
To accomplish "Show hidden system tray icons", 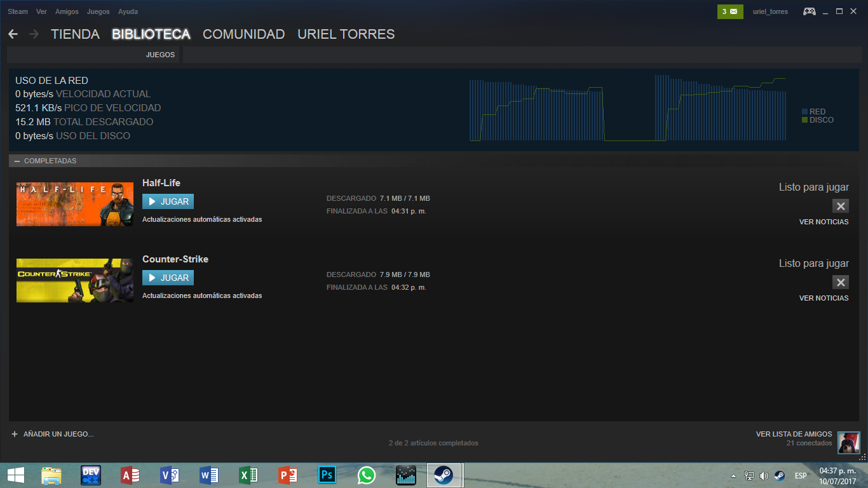I will pyautogui.click(x=734, y=475).
